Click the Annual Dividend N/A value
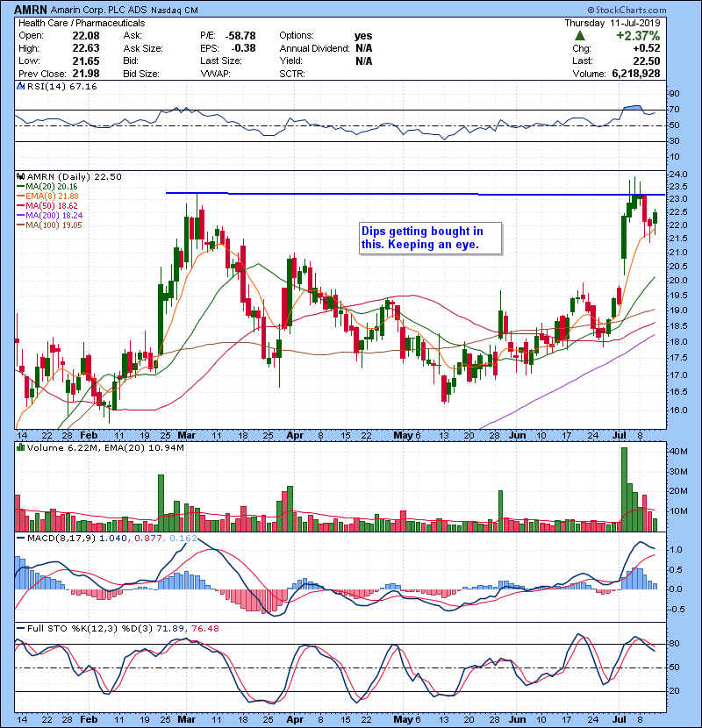 click(x=364, y=48)
